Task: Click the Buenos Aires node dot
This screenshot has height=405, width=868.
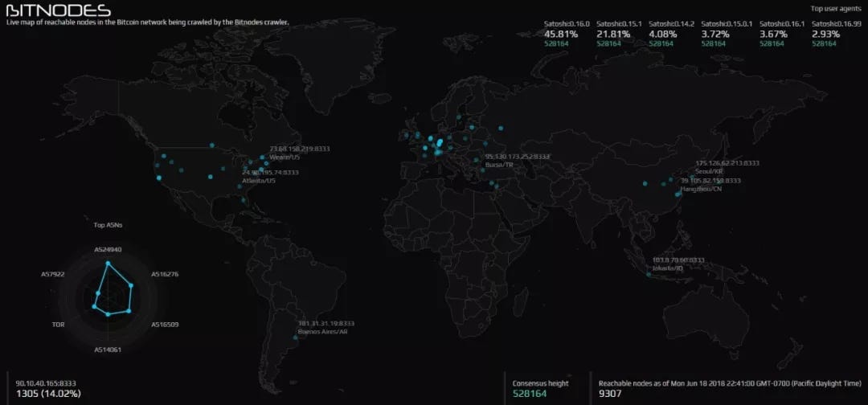Action: pyautogui.click(x=295, y=338)
